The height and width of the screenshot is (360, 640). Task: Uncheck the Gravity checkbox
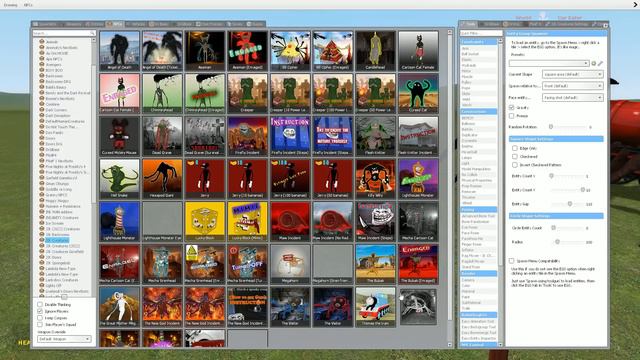[511, 107]
